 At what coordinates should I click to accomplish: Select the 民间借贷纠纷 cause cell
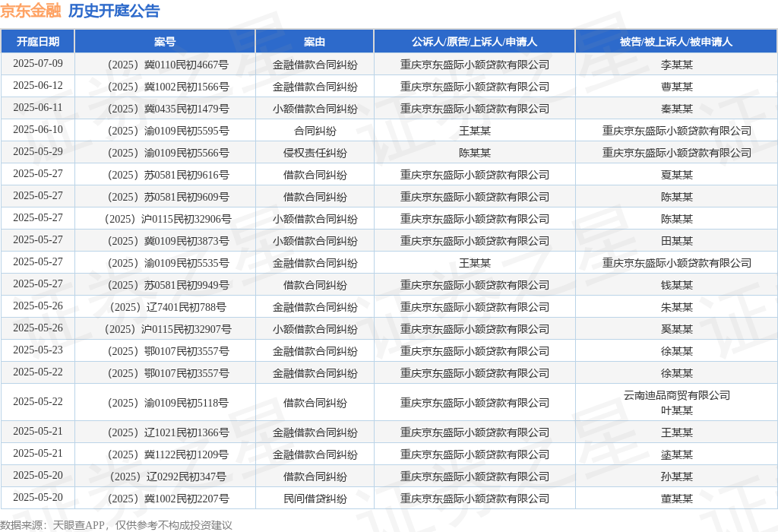[315, 499]
